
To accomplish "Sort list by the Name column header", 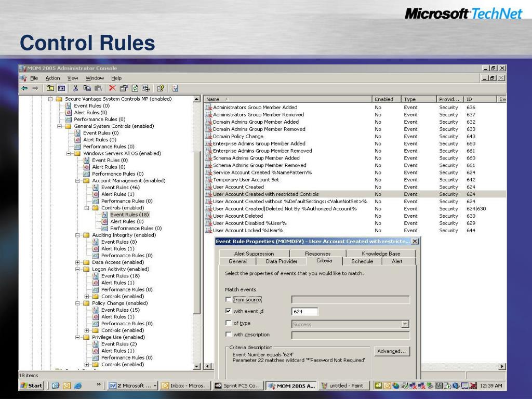I will click(288, 99).
